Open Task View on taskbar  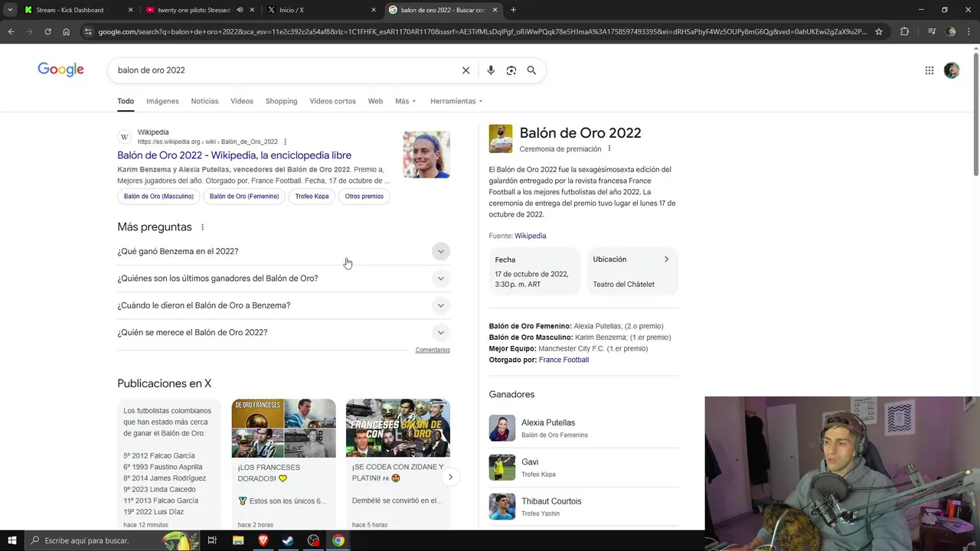pyautogui.click(x=212, y=540)
